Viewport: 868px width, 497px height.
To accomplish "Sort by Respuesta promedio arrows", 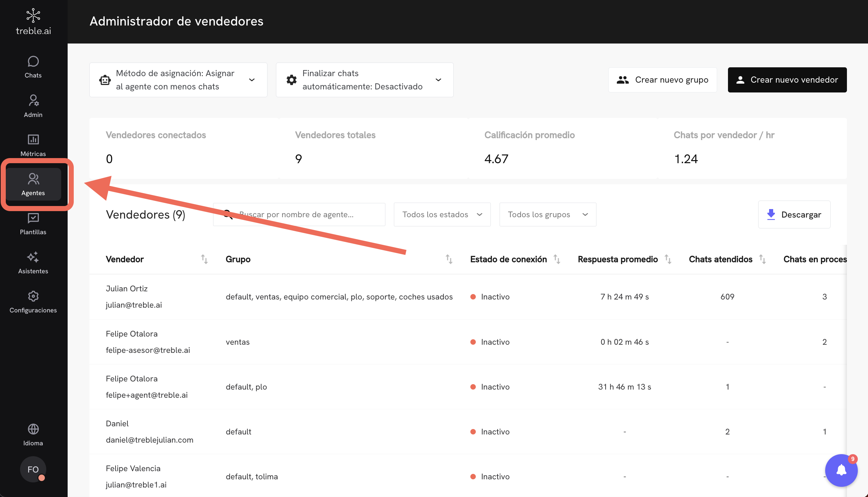I will [668, 259].
